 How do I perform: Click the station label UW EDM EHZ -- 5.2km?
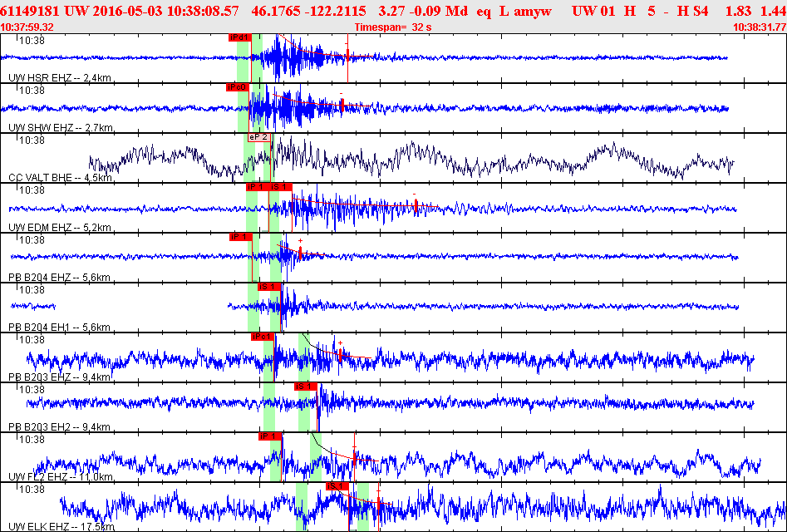tap(60, 228)
